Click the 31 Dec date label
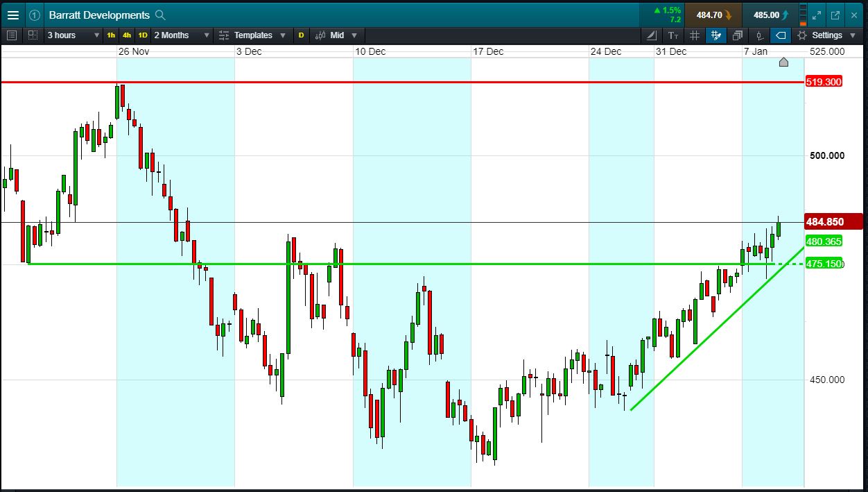The image size is (868, 492). (671, 51)
